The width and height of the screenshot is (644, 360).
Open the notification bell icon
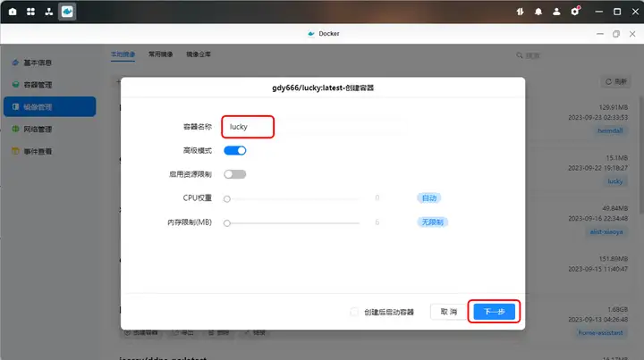coord(538,12)
